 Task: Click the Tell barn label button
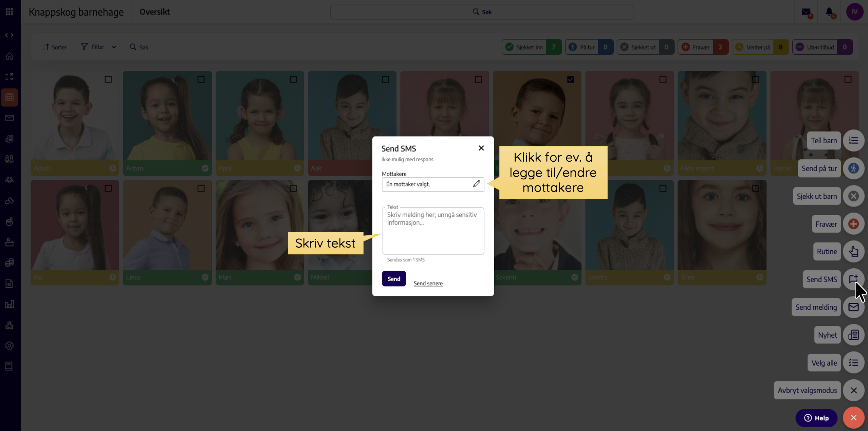click(824, 141)
